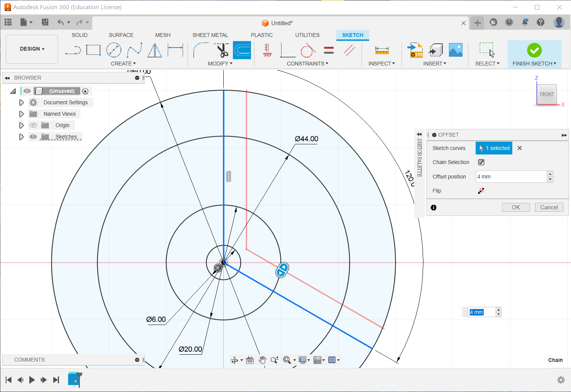Toggle visibility of Origin folder

(33, 125)
